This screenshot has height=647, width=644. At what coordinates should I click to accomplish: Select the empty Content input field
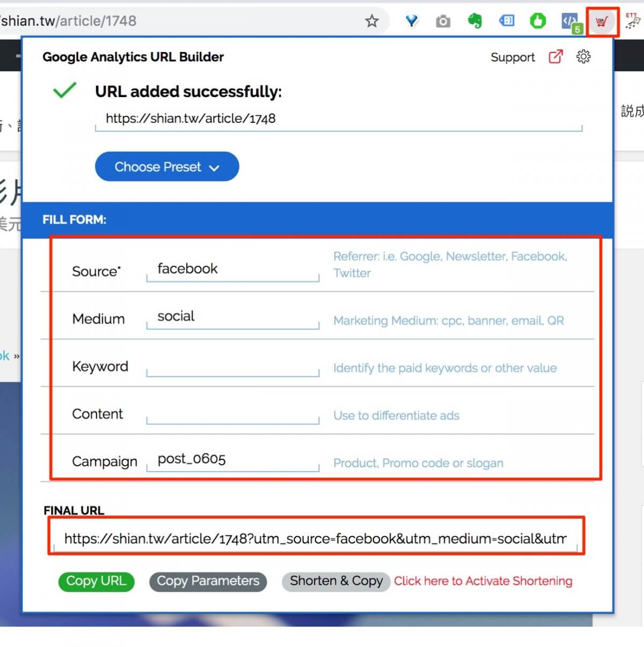(232, 413)
